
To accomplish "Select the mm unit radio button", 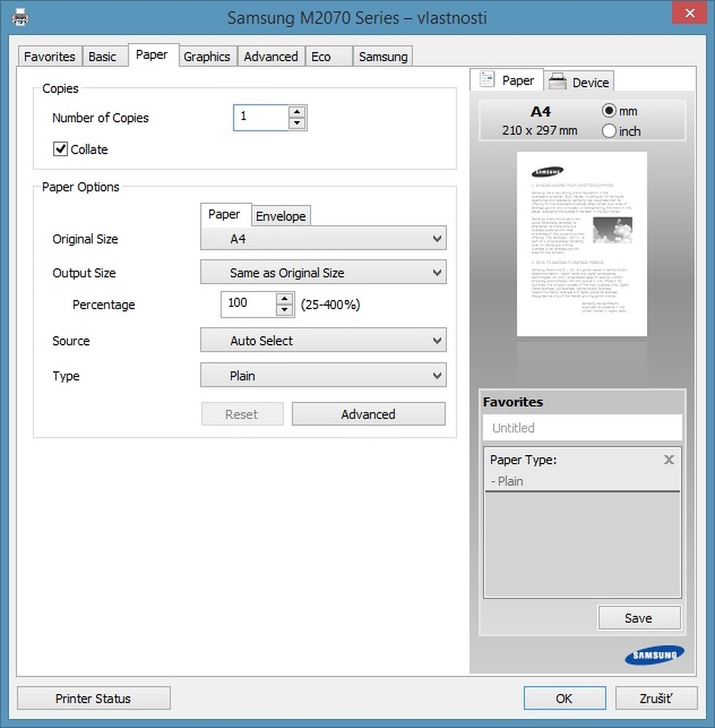I will [x=608, y=110].
